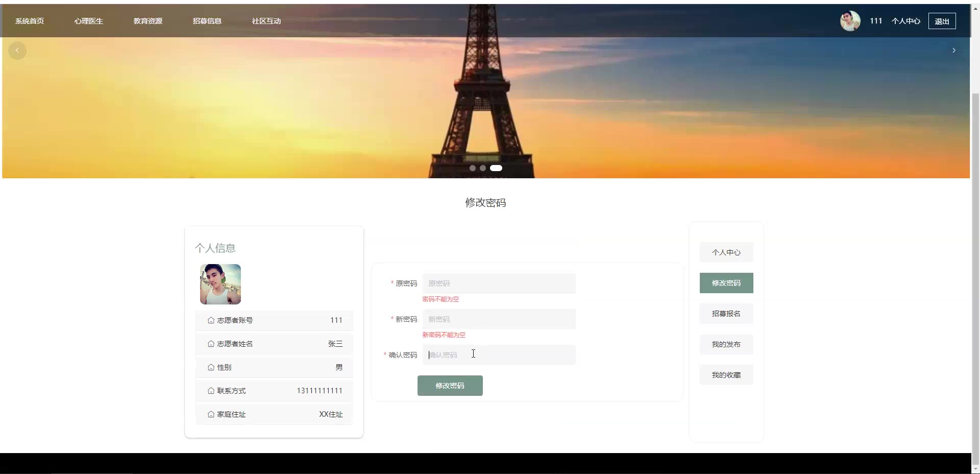Screen dimensions: 980x474
Task: Click username 111 in the header
Action: [876, 21]
